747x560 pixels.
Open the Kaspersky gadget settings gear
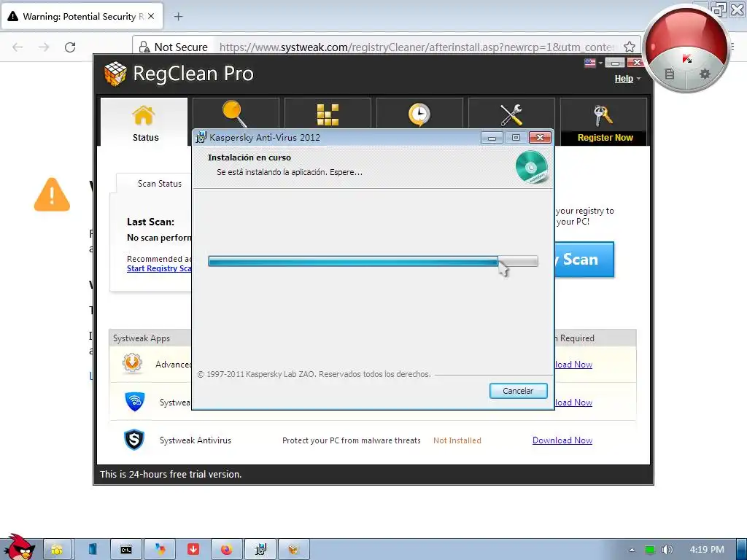(705, 74)
